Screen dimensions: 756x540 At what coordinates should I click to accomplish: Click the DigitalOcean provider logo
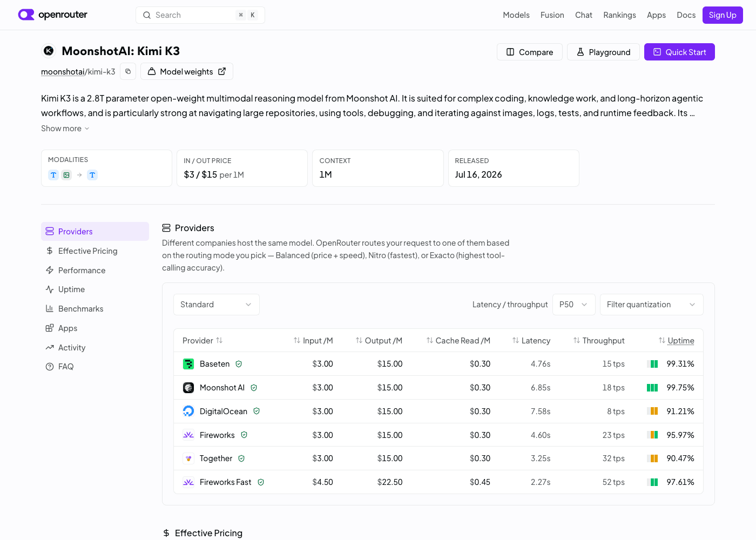click(x=188, y=411)
